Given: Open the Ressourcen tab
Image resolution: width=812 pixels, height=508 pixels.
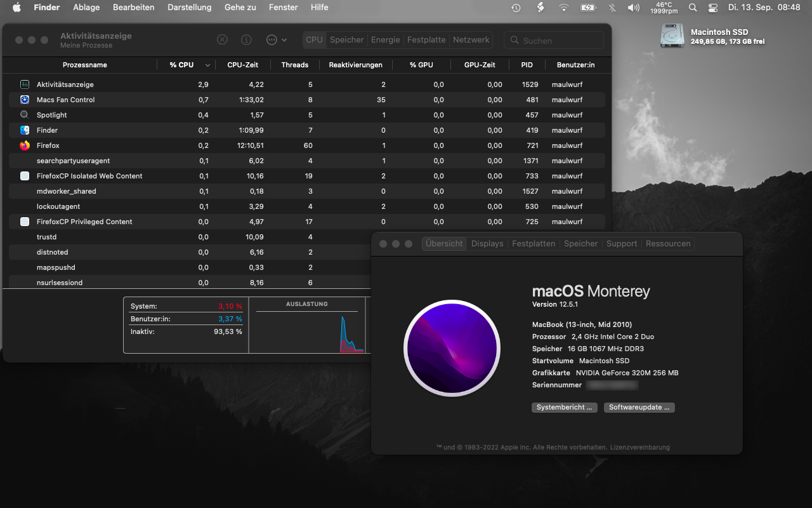Looking at the screenshot, I should pyautogui.click(x=668, y=244).
